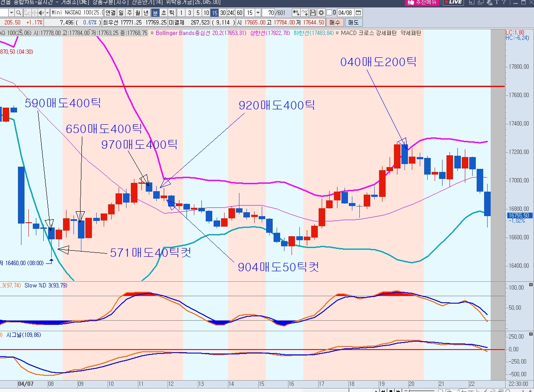
Task: Switch to 일 (daily) period
Action: [x=121, y=13]
